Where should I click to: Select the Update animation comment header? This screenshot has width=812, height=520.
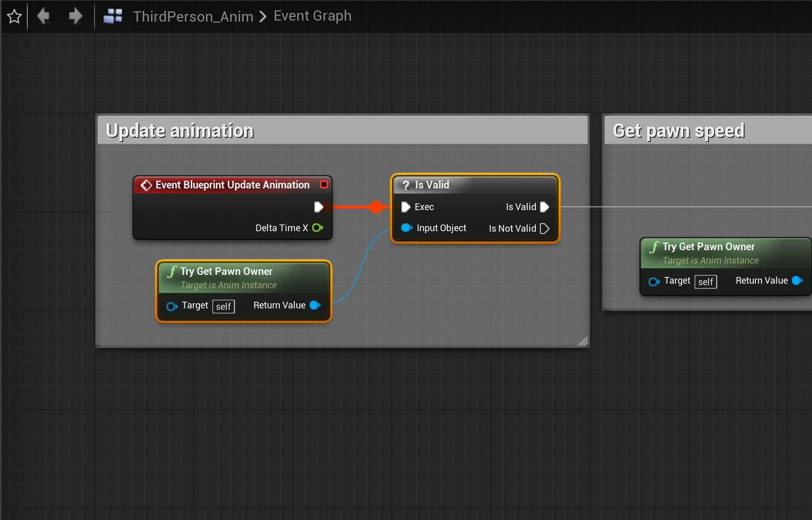[342, 131]
